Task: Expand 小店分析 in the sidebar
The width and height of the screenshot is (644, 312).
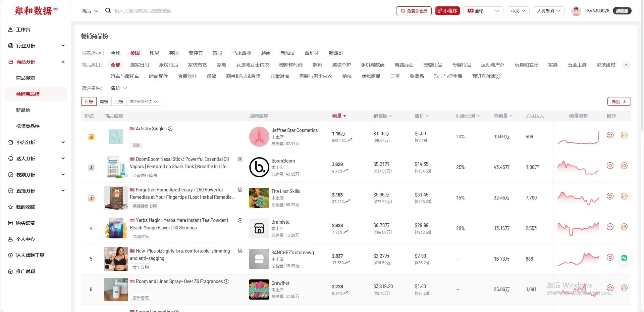Action: click(x=36, y=142)
